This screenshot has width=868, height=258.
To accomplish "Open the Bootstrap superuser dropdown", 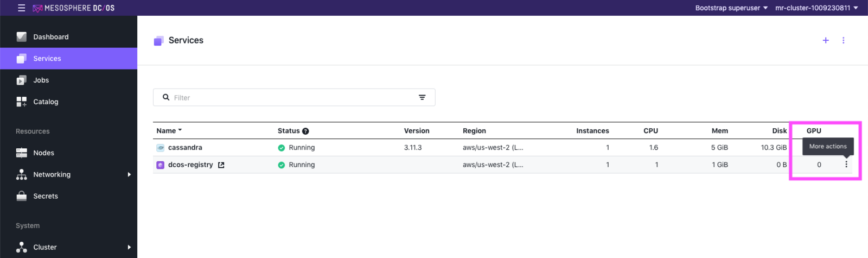I will coord(731,8).
